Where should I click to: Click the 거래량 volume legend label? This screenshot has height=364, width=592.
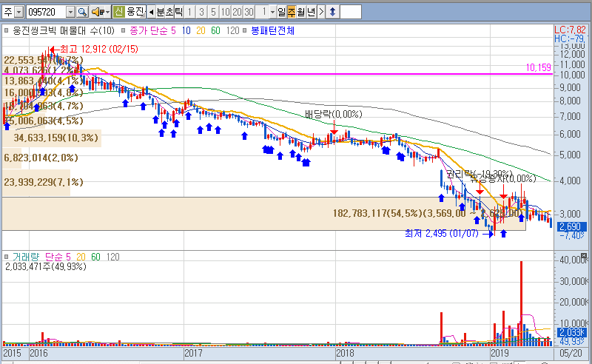pos(26,257)
